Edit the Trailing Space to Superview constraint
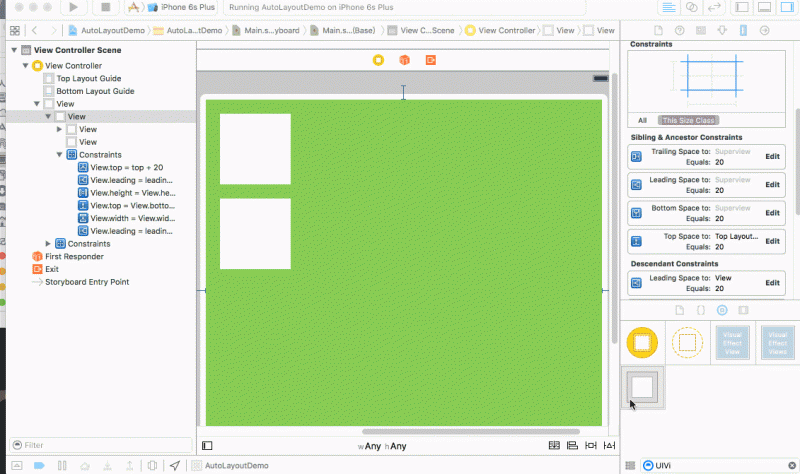800x474 pixels. (772, 156)
